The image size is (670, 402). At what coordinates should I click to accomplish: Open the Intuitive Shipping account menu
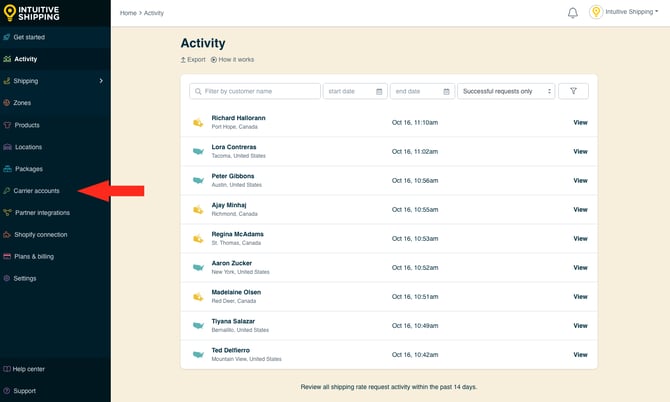click(632, 12)
